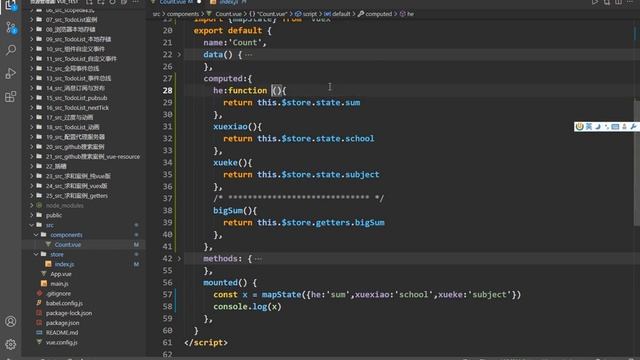The image size is (640, 360).
Task: Expand 21_src github vue-resource folder
Action: click(x=31, y=156)
